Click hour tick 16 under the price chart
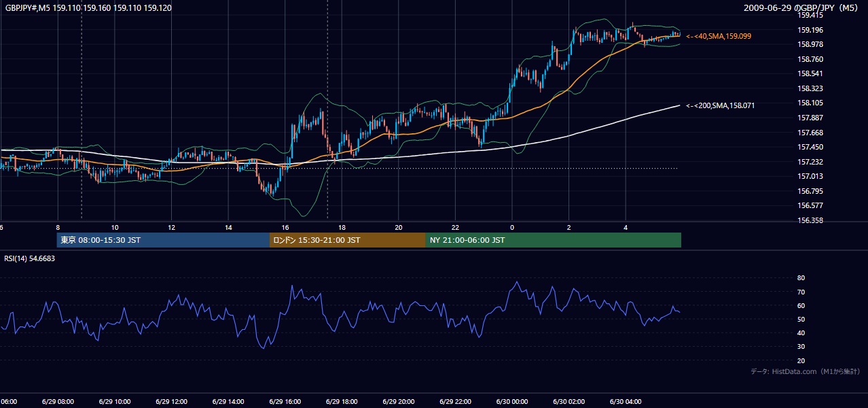Screen dimensions: 868x408 (285, 228)
